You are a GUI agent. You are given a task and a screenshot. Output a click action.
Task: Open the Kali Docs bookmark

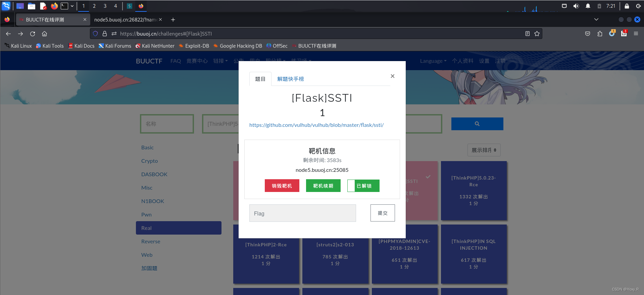point(81,46)
